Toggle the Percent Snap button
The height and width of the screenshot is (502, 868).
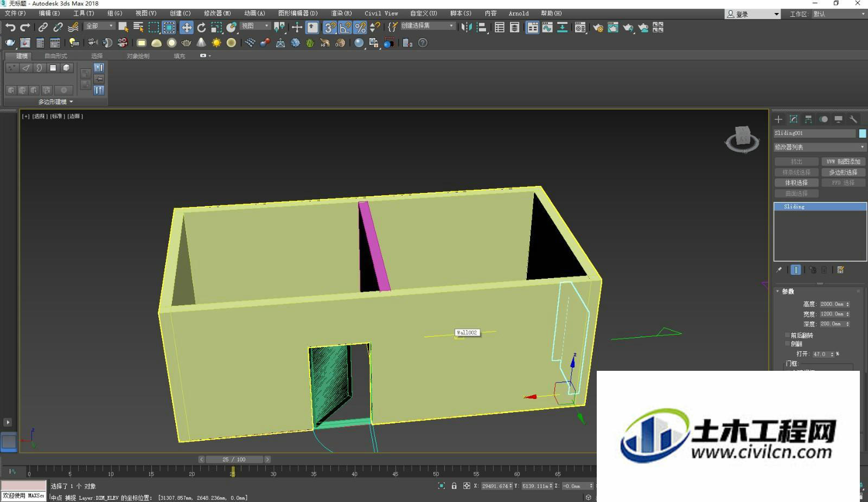tap(360, 27)
